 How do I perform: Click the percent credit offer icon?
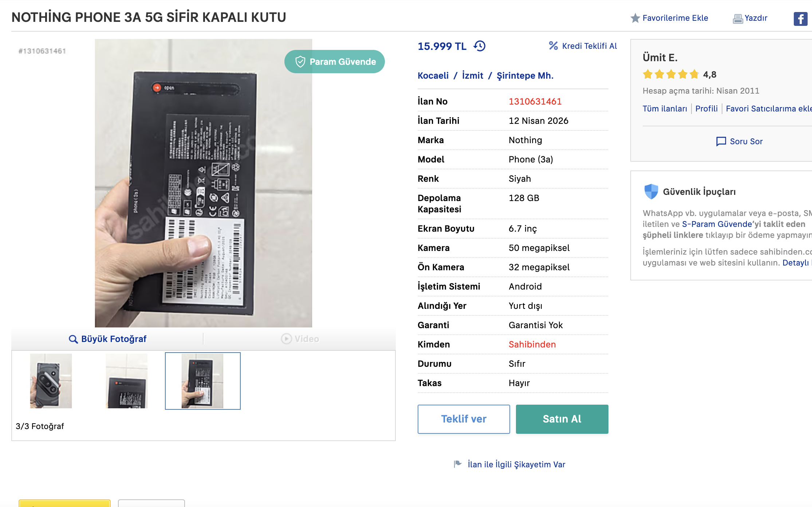coord(553,46)
